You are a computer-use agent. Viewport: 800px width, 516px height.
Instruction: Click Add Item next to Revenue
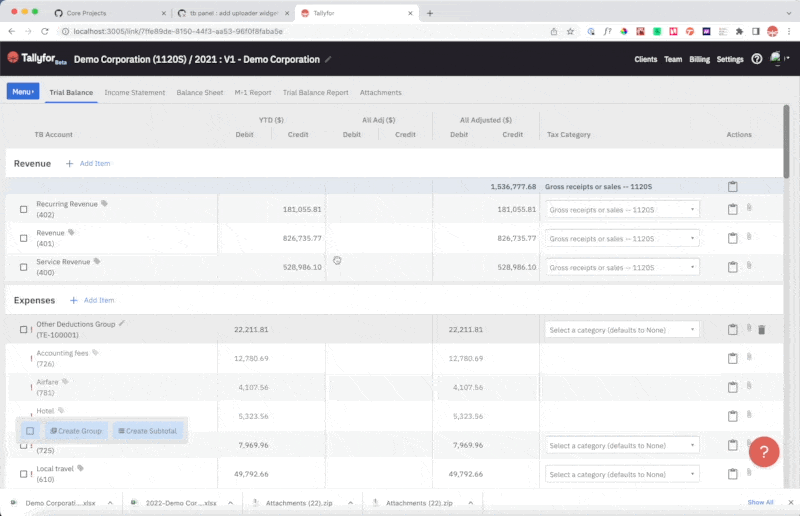(88, 163)
